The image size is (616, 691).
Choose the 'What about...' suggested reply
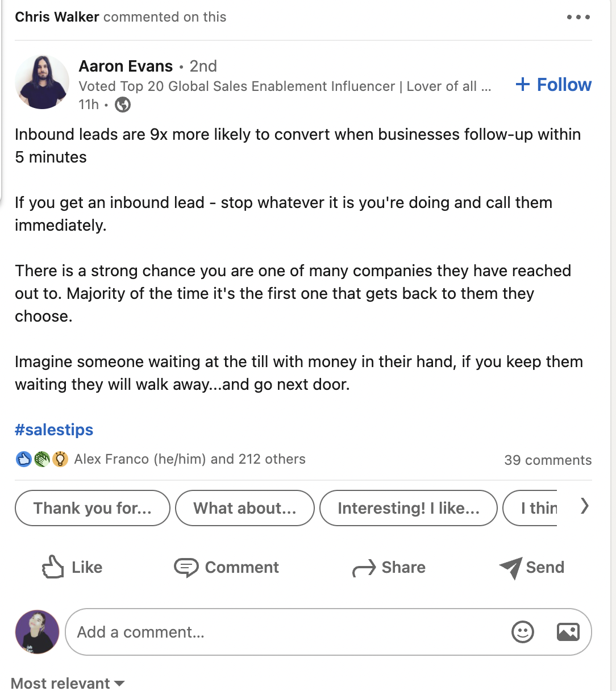point(245,508)
